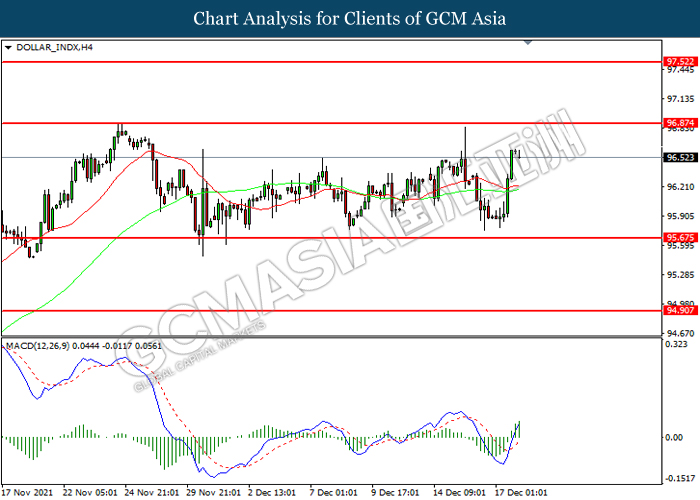Click the chart shift marker triangle at top
Screen dimensions: 700x500
[528, 42]
